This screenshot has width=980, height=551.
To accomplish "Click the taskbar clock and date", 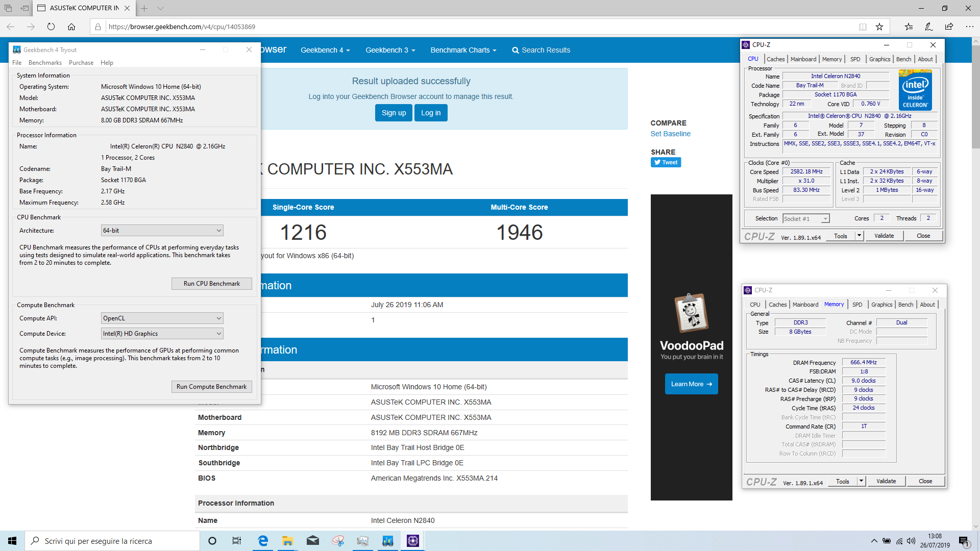I will click(x=935, y=541).
